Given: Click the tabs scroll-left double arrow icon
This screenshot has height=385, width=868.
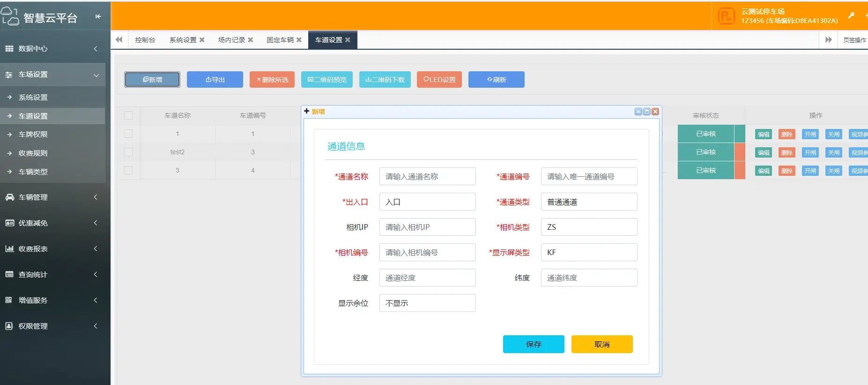Looking at the screenshot, I should click(119, 40).
